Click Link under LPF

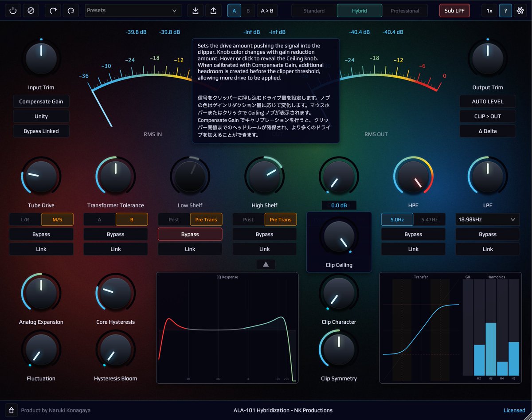tap(488, 249)
